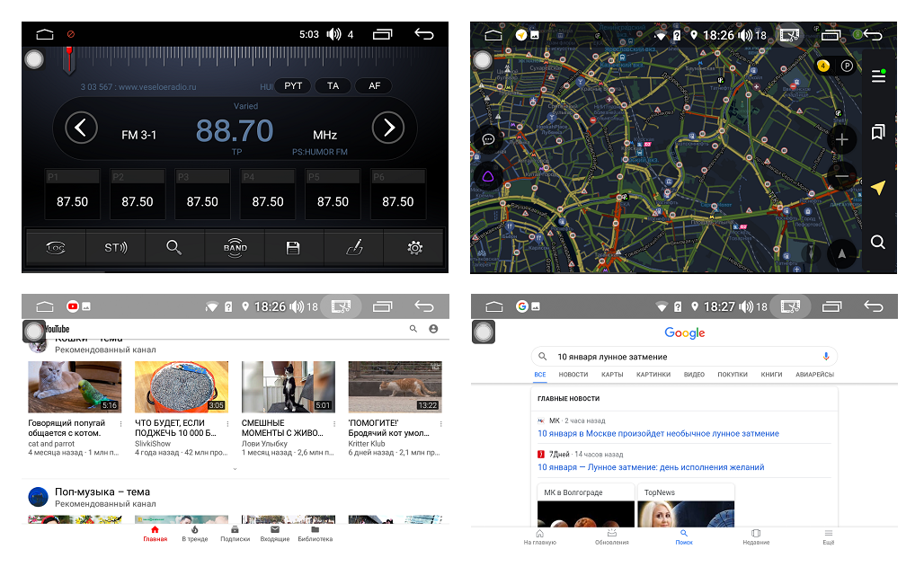Open YouTube Подписки tab
Image resolution: width=924 pixels, height=567 pixels.
click(x=235, y=534)
